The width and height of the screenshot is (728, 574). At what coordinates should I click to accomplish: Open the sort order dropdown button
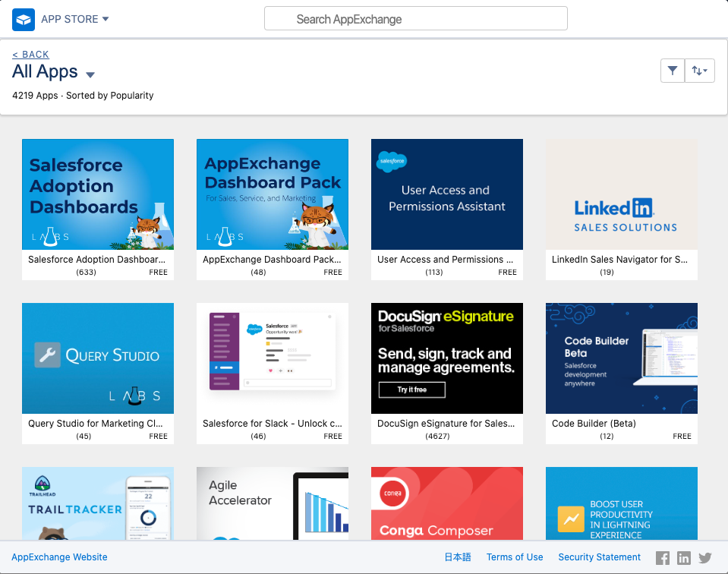click(700, 71)
